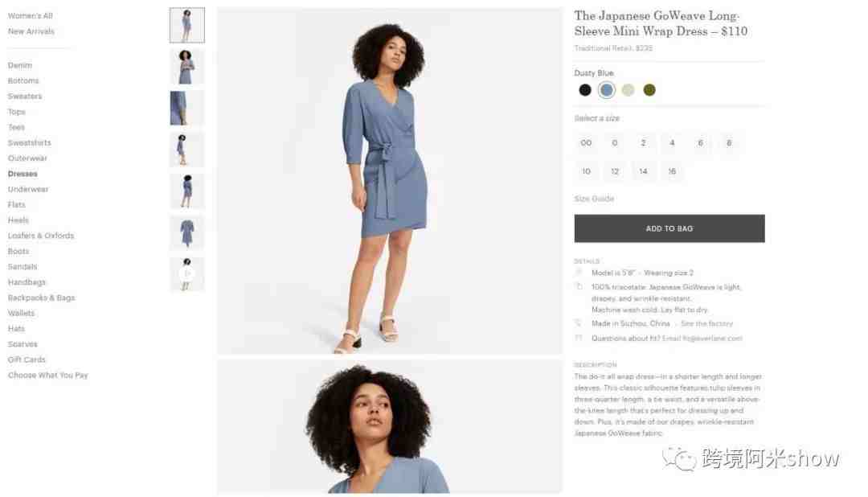
Task: Select size 12
Action: click(x=615, y=171)
